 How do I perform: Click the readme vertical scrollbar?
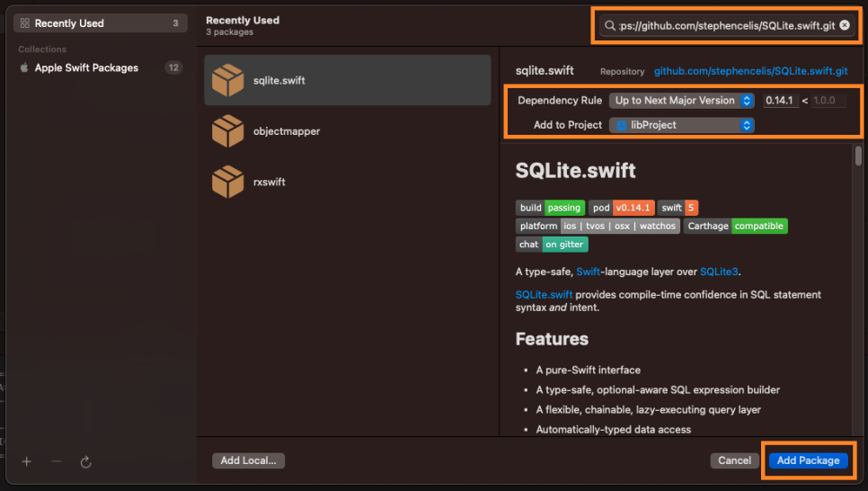[858, 156]
